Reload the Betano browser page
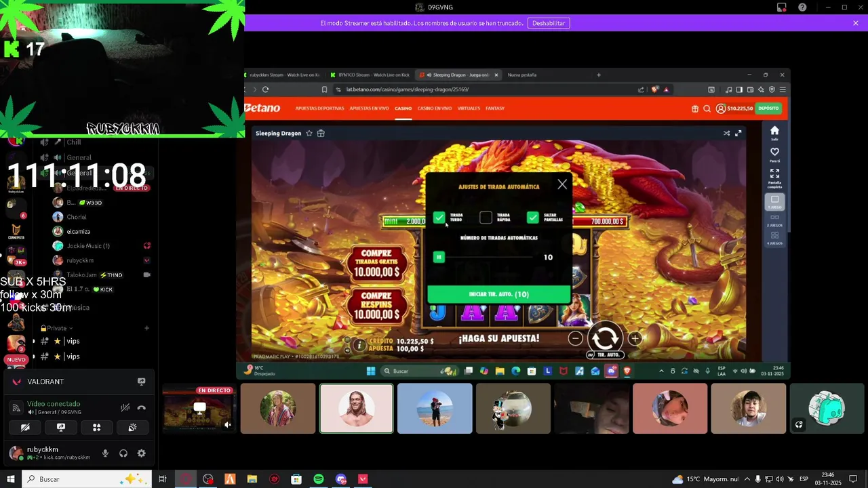This screenshot has width=868, height=488. tap(265, 89)
